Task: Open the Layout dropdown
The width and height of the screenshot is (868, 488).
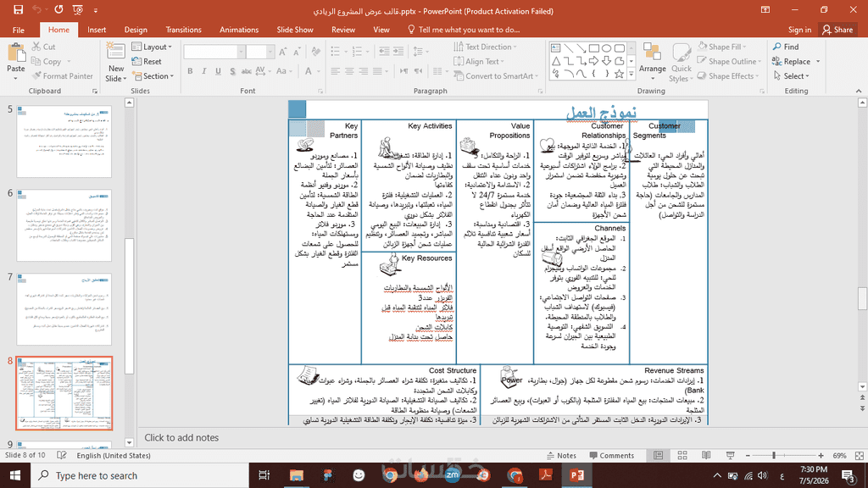Action: click(153, 47)
